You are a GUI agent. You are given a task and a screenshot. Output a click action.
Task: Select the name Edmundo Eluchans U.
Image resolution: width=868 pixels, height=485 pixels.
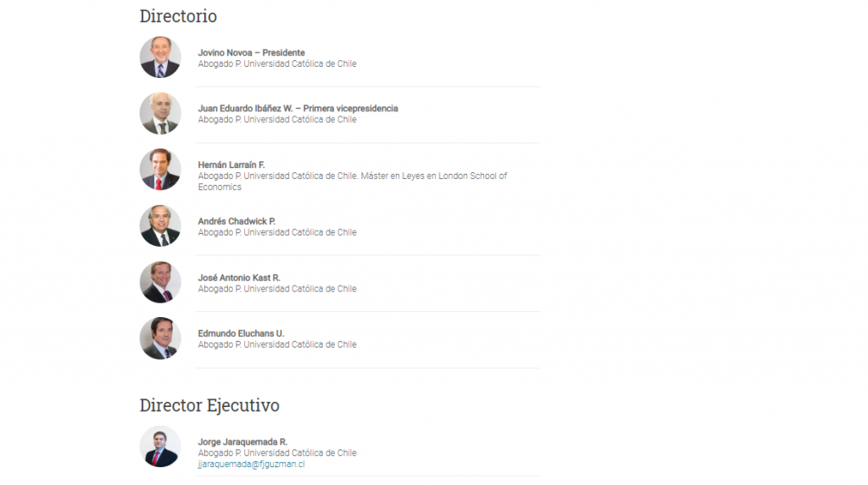[x=241, y=333]
